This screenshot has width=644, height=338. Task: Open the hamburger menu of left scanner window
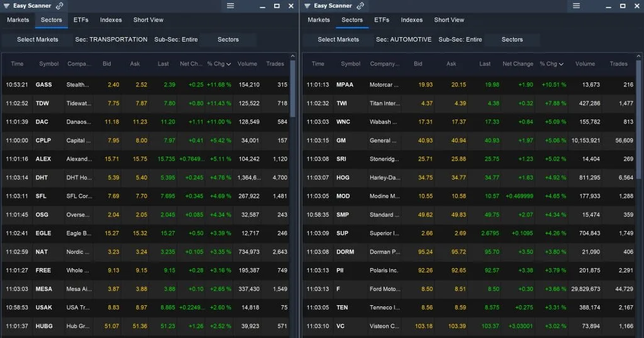tap(230, 6)
